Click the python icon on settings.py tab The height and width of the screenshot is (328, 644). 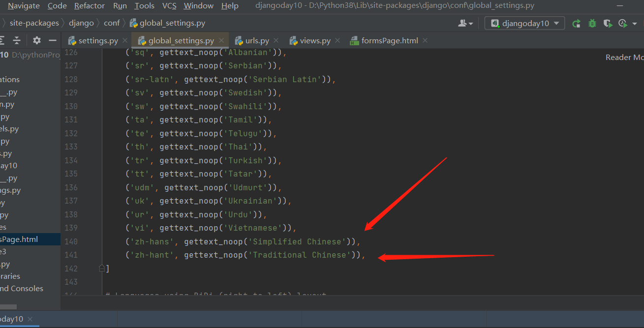(x=72, y=41)
